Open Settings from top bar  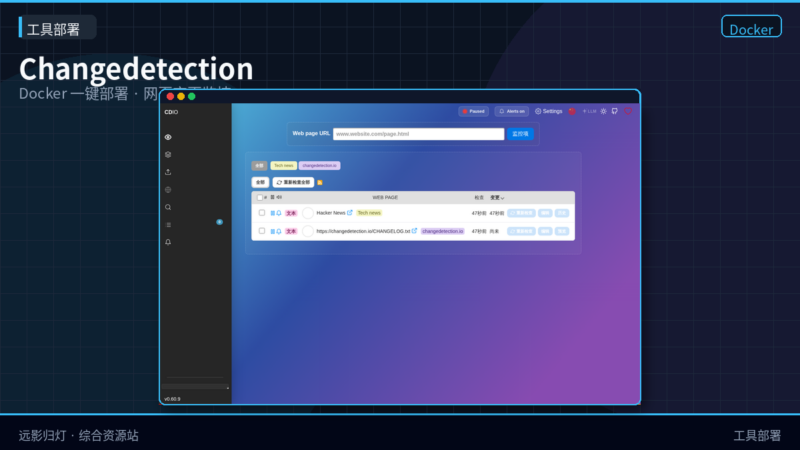coord(548,111)
